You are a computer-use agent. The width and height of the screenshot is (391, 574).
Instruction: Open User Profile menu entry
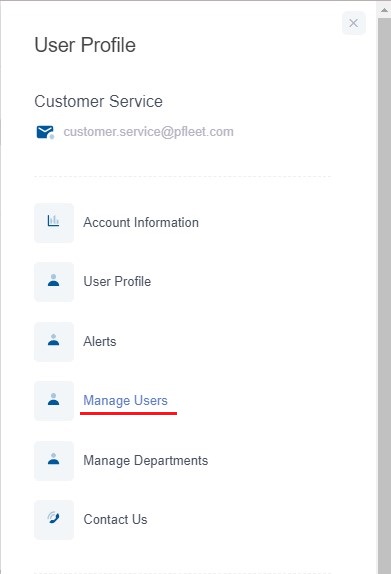(117, 282)
